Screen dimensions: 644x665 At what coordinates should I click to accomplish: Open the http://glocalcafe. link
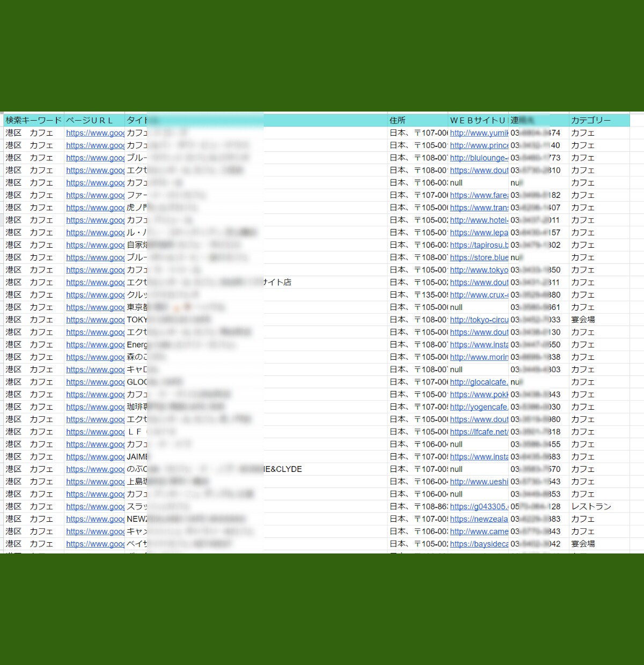pyautogui.click(x=479, y=382)
